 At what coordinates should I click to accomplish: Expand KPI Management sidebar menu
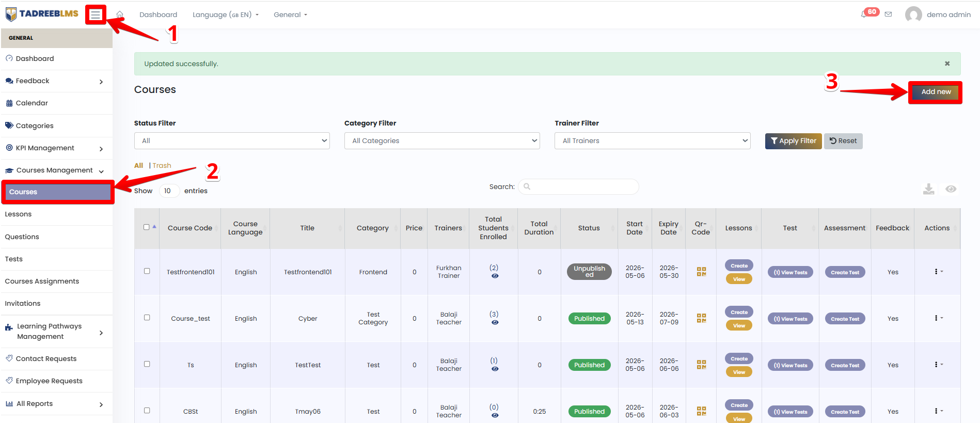(x=57, y=148)
